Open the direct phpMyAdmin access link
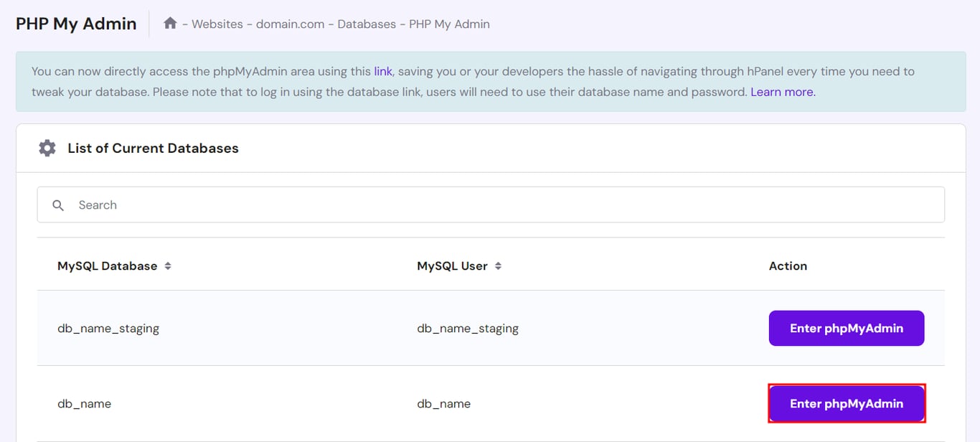 pos(382,71)
